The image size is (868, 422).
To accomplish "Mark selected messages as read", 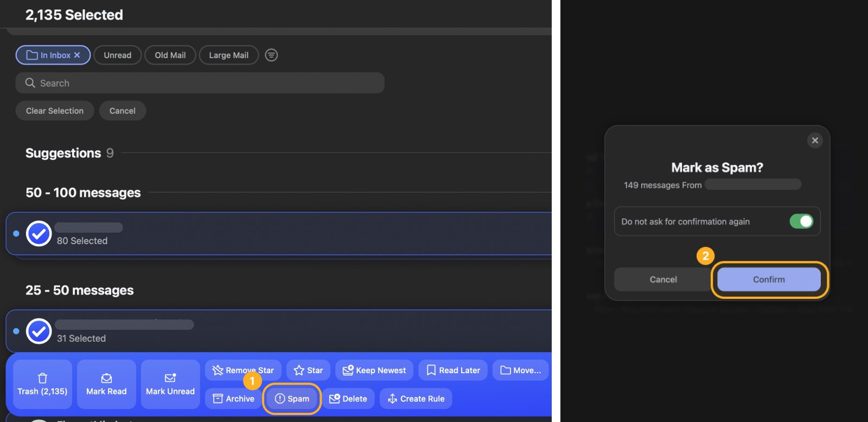I will click(106, 384).
